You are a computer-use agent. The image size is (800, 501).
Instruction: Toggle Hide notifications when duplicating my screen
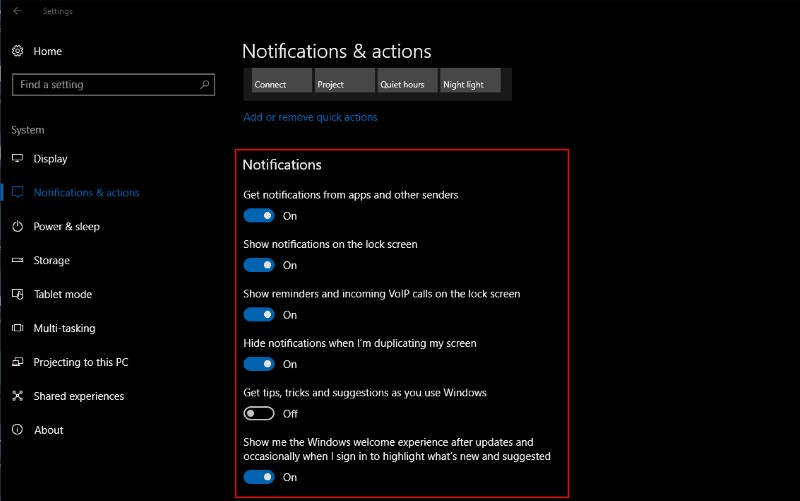259,364
